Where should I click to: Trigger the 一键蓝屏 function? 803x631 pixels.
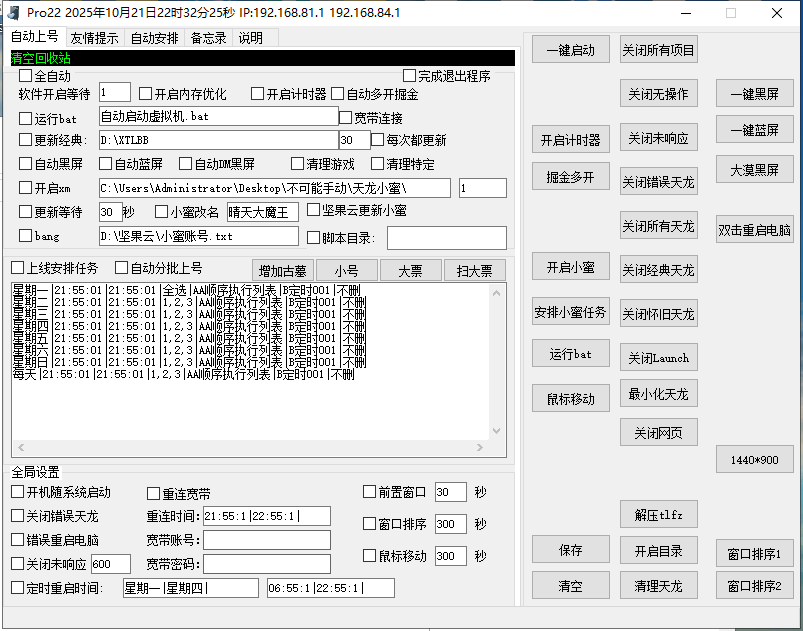(x=753, y=129)
